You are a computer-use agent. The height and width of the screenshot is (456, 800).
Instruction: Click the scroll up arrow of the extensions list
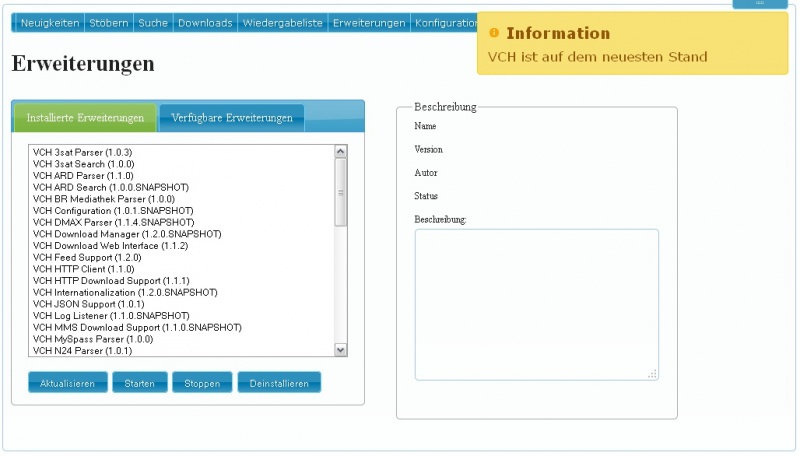pos(340,151)
